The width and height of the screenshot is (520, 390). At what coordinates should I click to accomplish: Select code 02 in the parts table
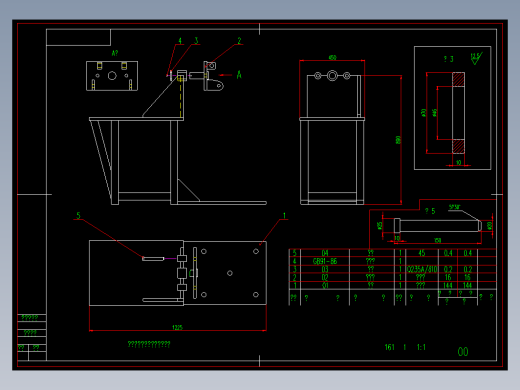[325, 277]
